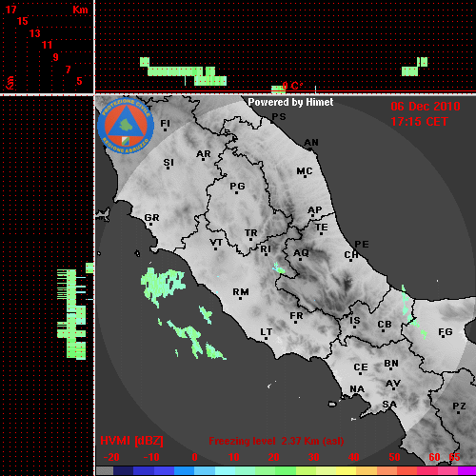Click the PS city label
The height and width of the screenshot is (476, 476).
click(279, 117)
